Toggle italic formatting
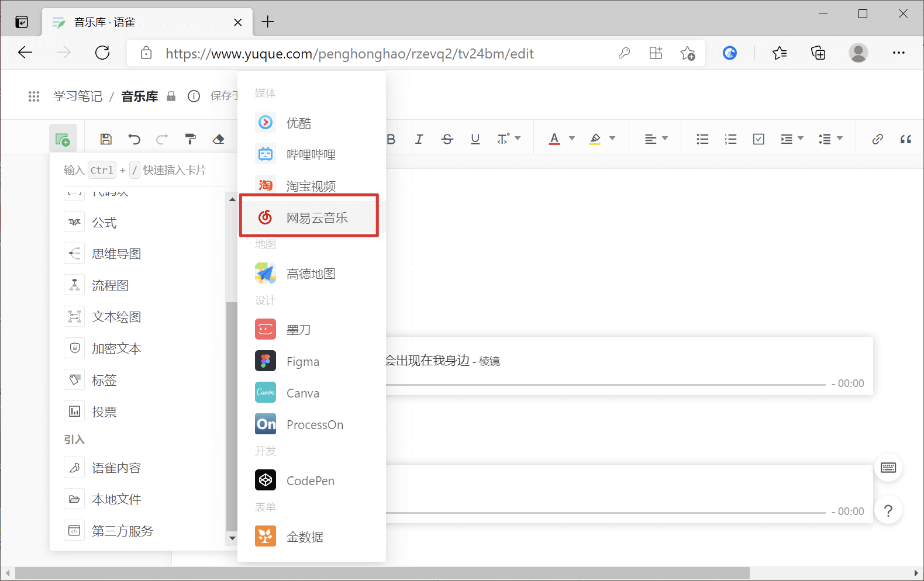 coord(419,139)
